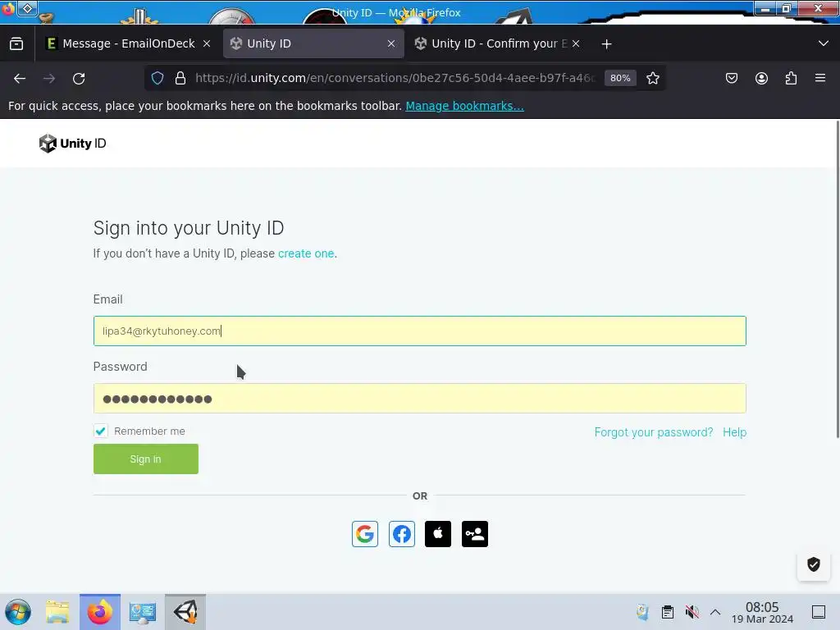Bookmark this page with the star
Screen dimensions: 840x630
pyautogui.click(x=652, y=78)
